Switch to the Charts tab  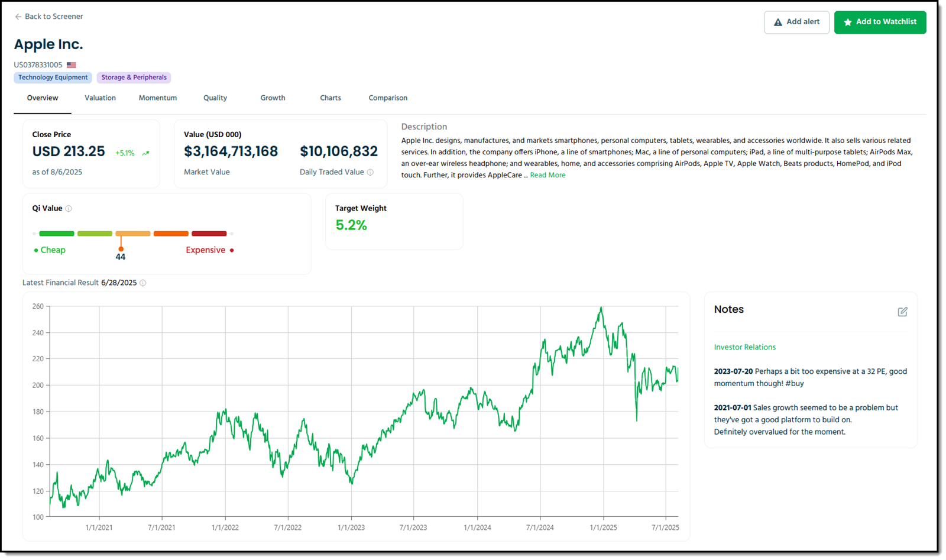[331, 98]
